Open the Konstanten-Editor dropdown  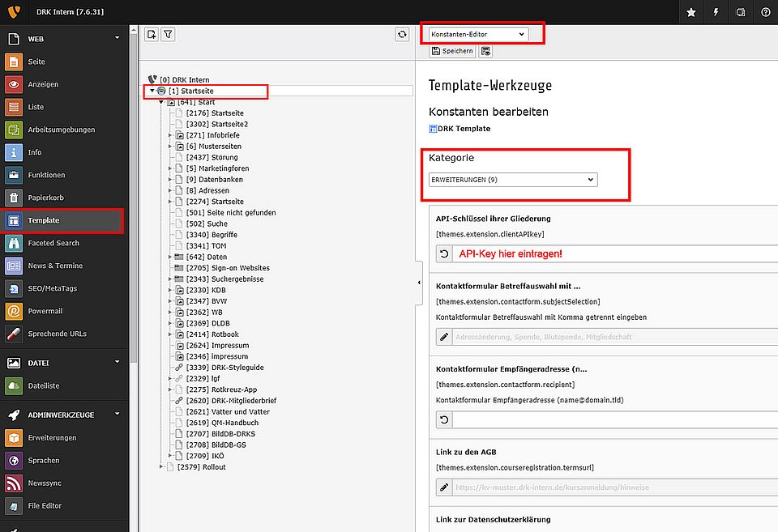pyautogui.click(x=477, y=34)
